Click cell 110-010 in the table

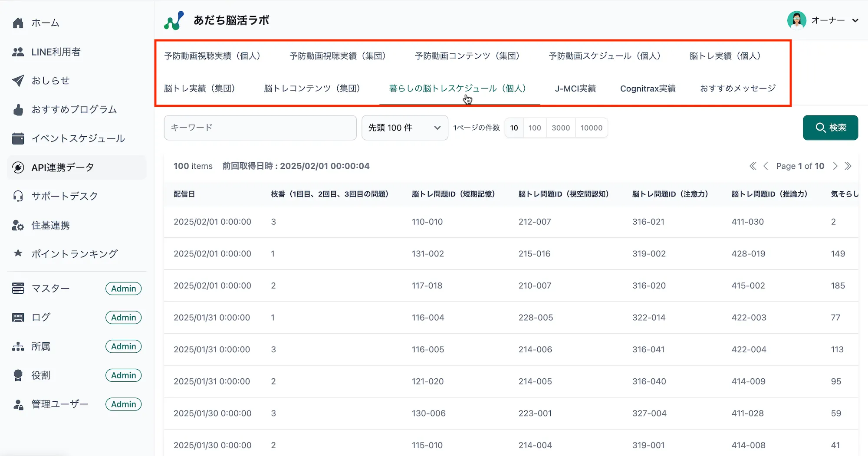click(x=427, y=222)
